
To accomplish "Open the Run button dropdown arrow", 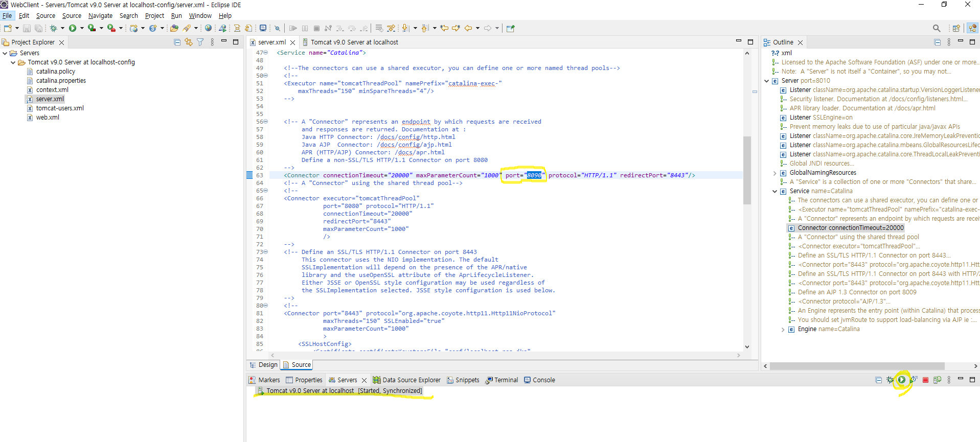I will pos(82,28).
